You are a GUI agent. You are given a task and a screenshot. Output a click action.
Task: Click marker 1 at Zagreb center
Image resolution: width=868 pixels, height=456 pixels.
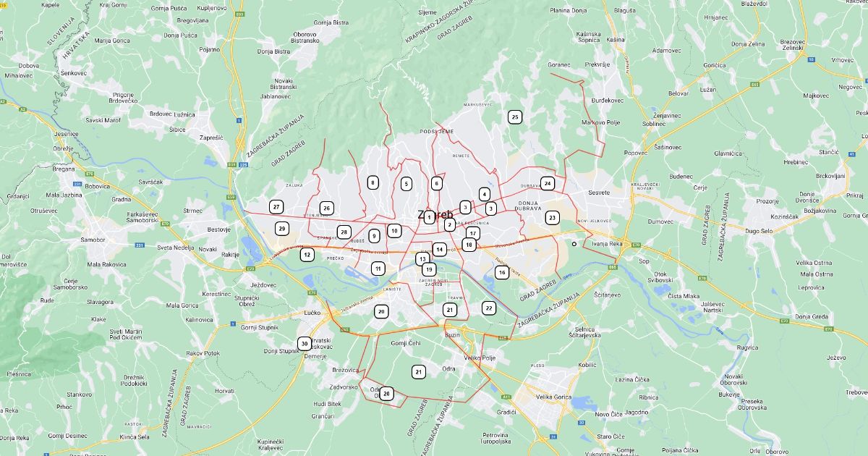tap(429, 217)
